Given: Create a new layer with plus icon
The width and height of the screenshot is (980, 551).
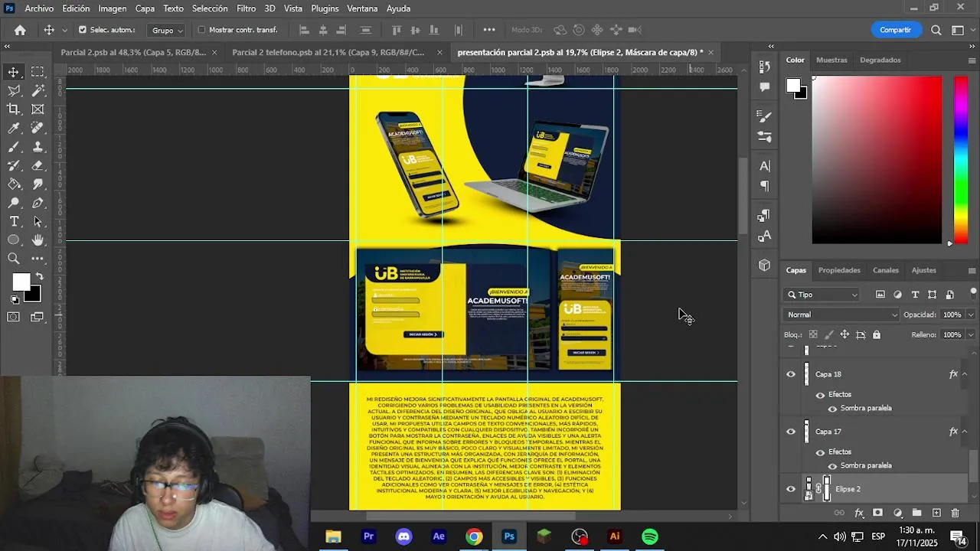Looking at the screenshot, I should pos(936,513).
